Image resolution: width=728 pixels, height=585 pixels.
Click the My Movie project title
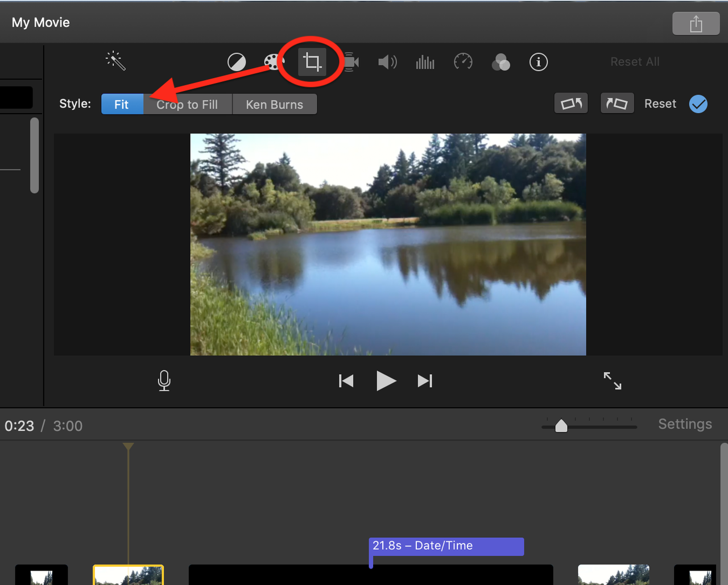[41, 23]
